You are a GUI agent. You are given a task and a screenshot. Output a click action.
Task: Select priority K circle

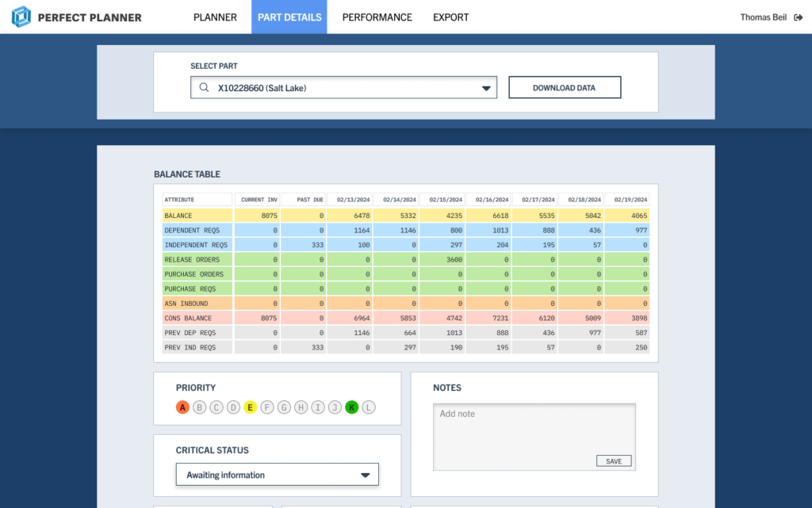(x=351, y=407)
